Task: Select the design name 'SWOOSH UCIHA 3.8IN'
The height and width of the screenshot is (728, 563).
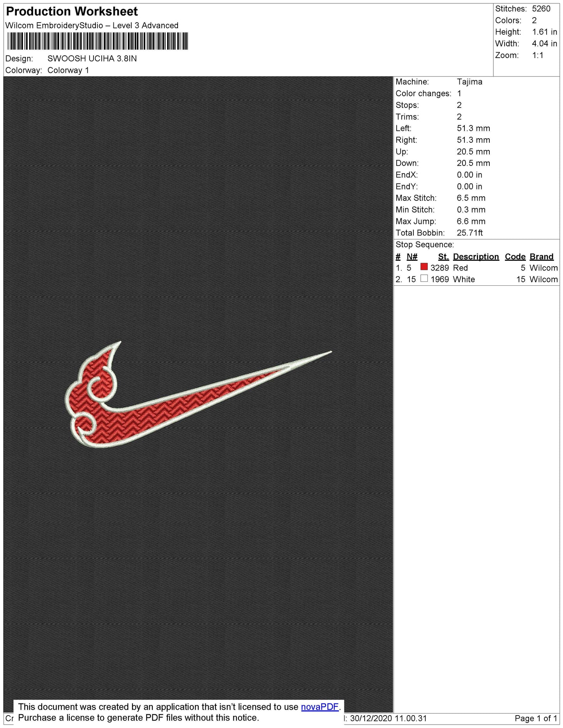Action: [x=92, y=58]
